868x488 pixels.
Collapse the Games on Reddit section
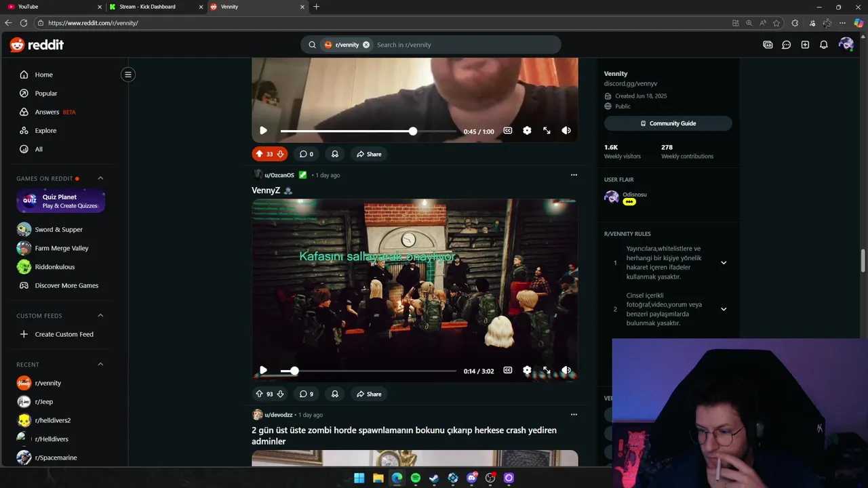pyautogui.click(x=100, y=178)
